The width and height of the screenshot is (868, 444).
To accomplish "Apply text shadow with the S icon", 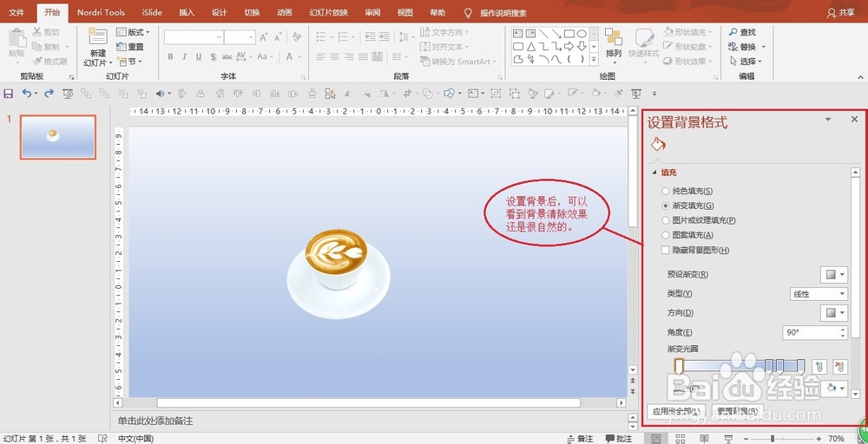I will tap(213, 56).
